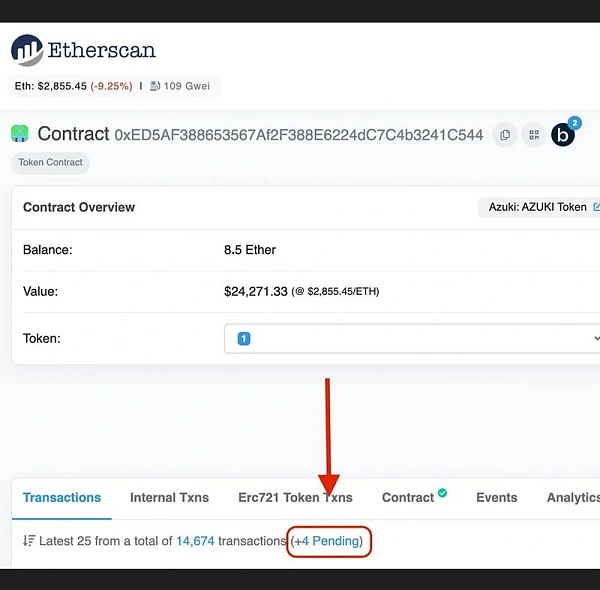Click the transaction sort order icon
This screenshot has height=590, width=600.
[28, 541]
